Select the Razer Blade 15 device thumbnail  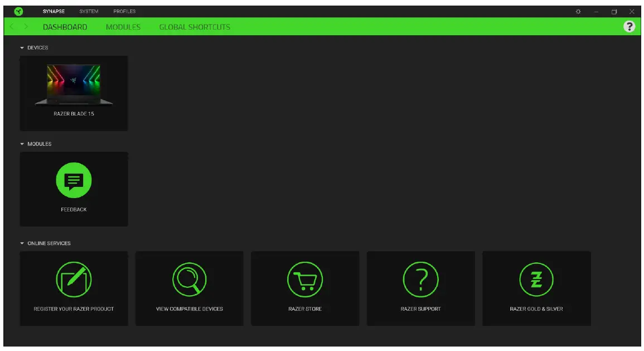[74, 85]
